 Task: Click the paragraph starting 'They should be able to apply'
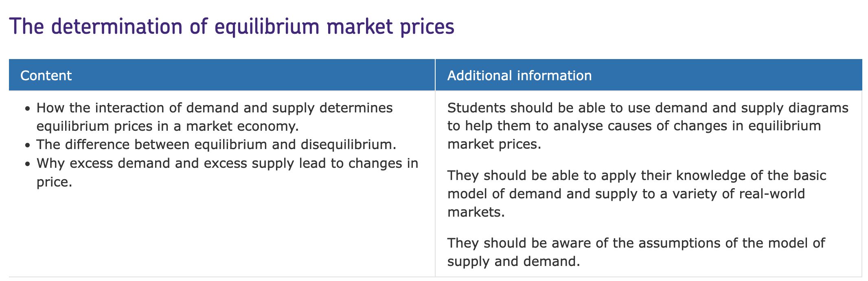[x=637, y=193]
